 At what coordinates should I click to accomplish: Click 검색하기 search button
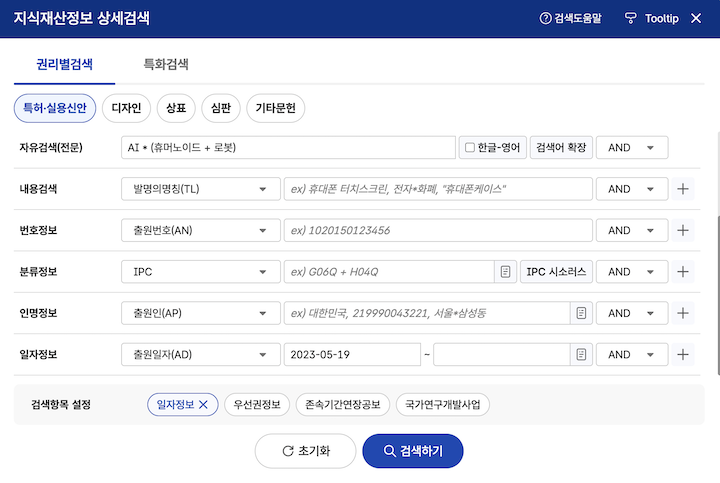pos(413,451)
